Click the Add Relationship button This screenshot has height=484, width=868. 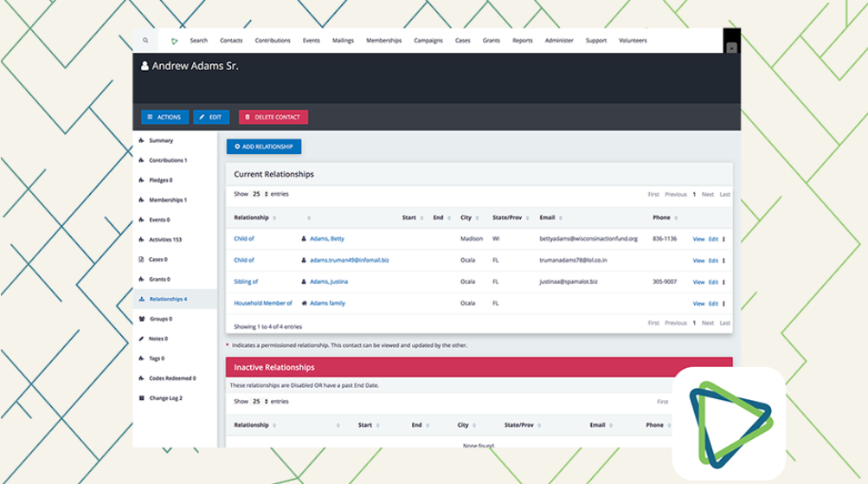pyautogui.click(x=263, y=146)
